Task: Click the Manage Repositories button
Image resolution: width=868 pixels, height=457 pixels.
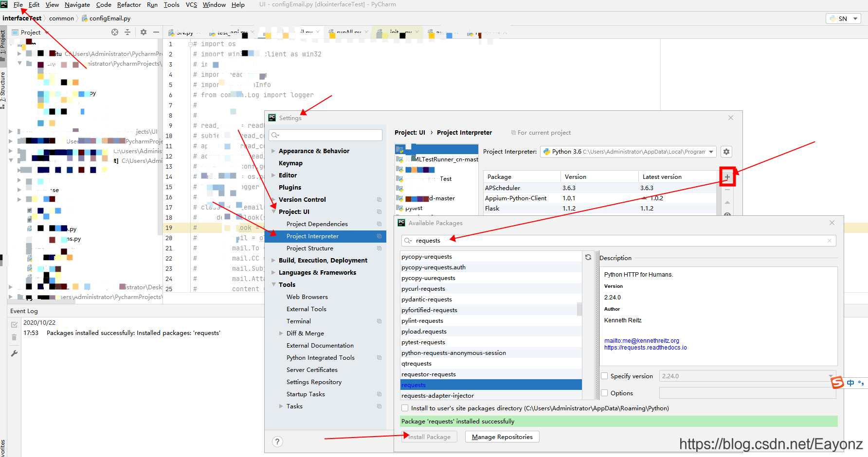Action: 502,437
